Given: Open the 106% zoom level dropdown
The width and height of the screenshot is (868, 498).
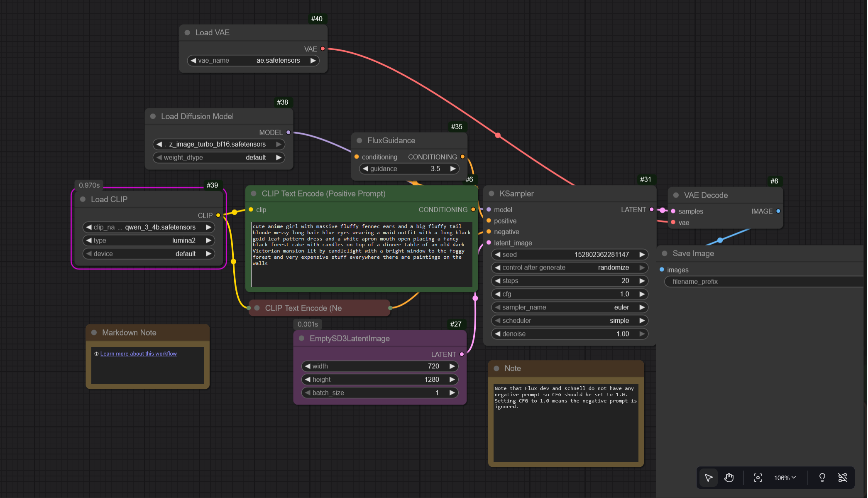Looking at the screenshot, I should pyautogui.click(x=785, y=478).
